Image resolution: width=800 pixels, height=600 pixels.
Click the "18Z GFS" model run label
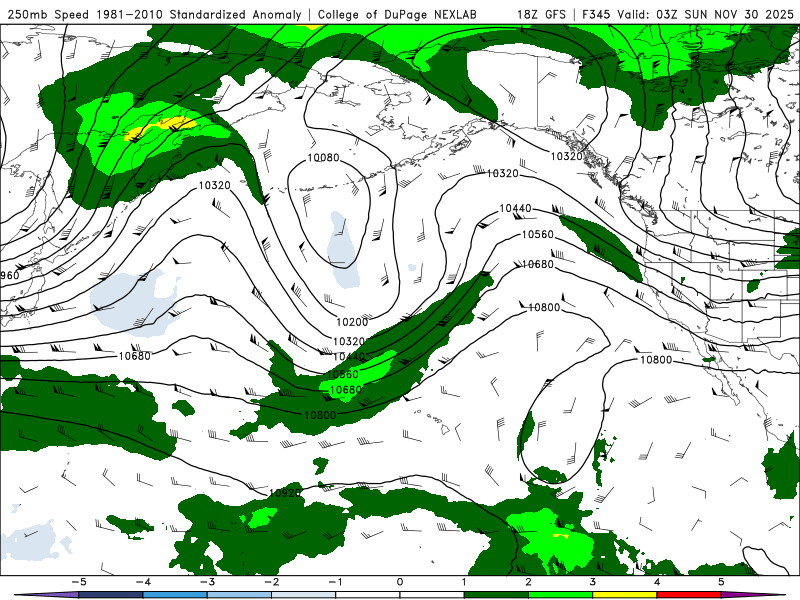[541, 14]
